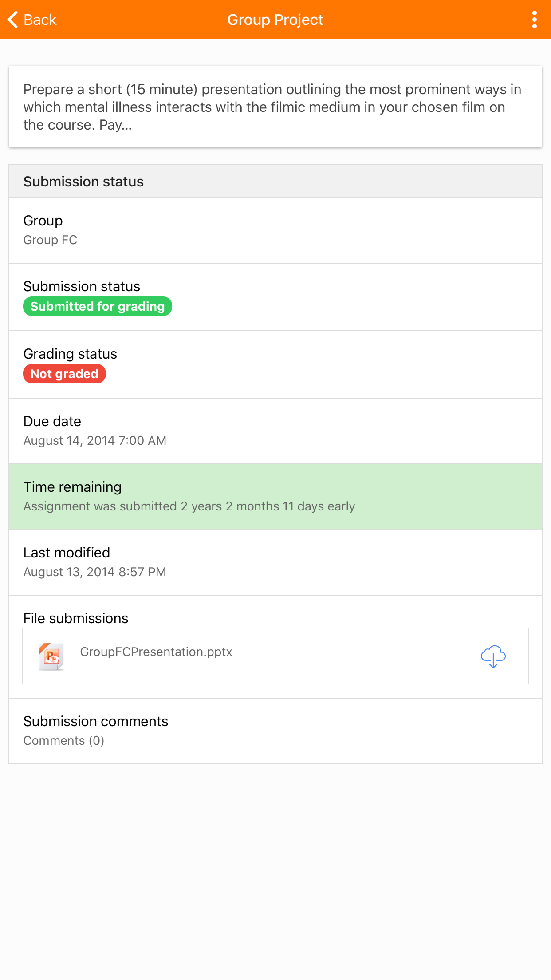Open the three-dot overflow menu

[x=534, y=20]
